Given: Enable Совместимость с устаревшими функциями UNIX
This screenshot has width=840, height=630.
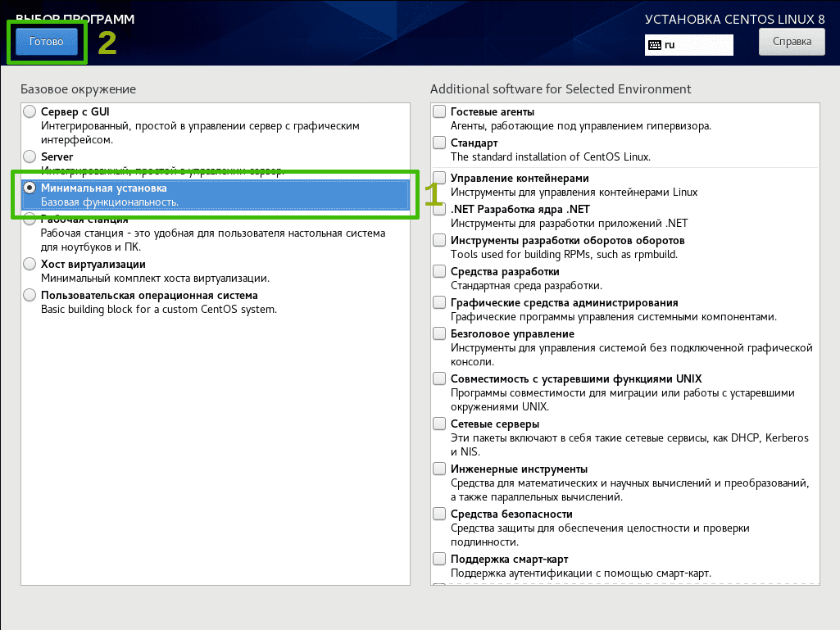Looking at the screenshot, I should click(x=439, y=378).
